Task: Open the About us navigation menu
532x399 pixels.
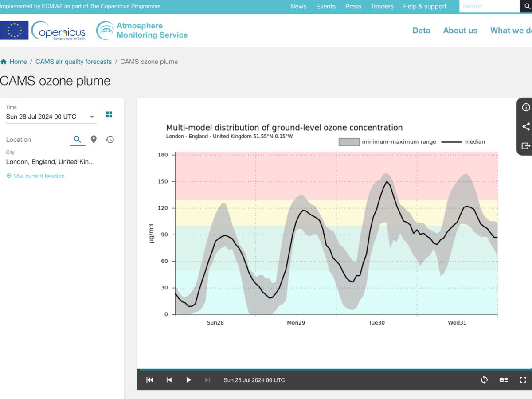Action: (x=460, y=31)
